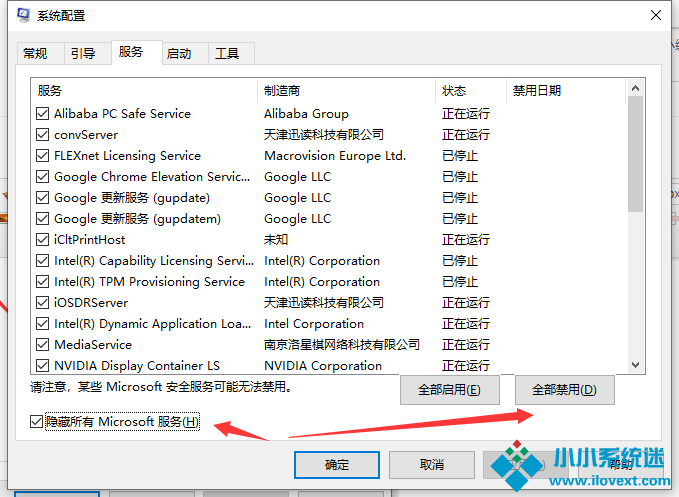Disable FLEXnet Licensing Service checkbox
The width and height of the screenshot is (679, 497).
[42, 155]
